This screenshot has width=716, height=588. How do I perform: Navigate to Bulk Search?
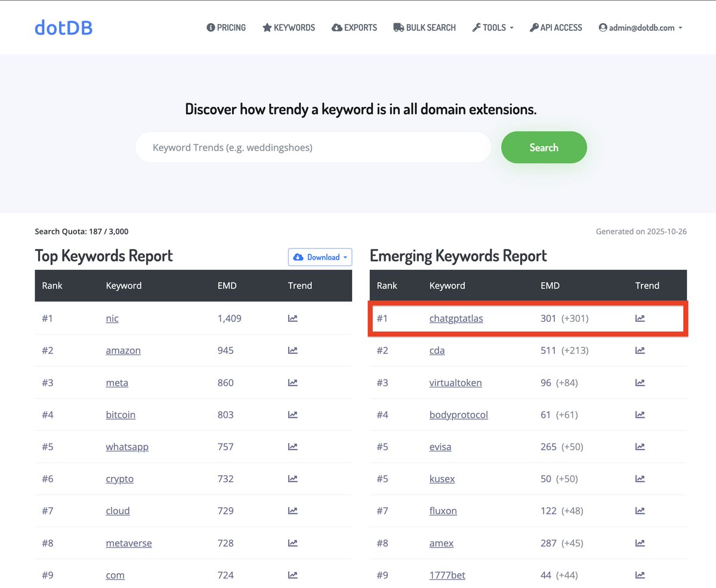click(424, 27)
